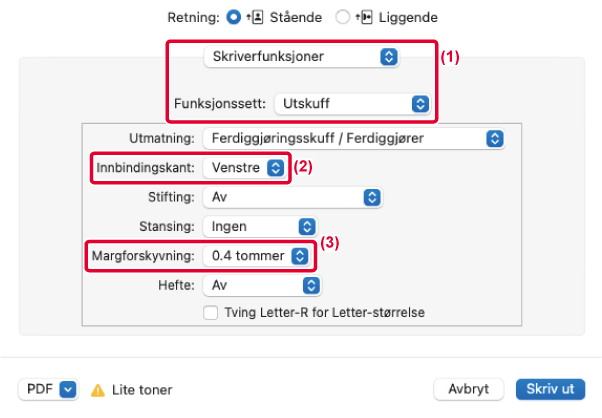This screenshot has width=602, height=418.
Task: Select the Stående orientation radio button
Action: pyautogui.click(x=233, y=17)
